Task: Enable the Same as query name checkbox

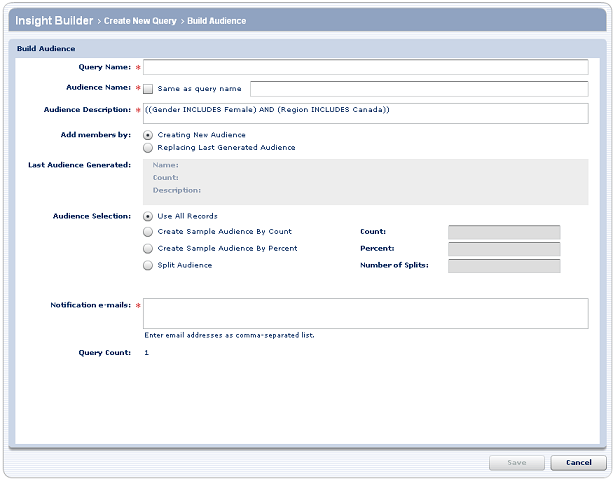Action: pyautogui.click(x=149, y=88)
